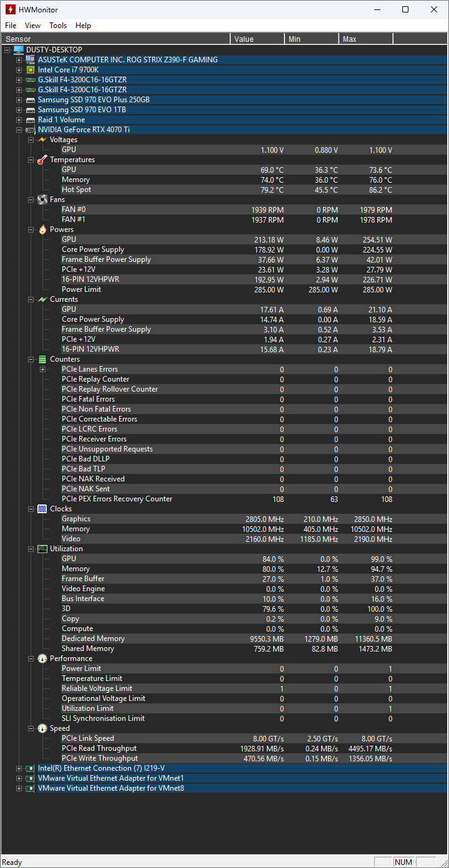449x868 pixels.
Task: Expand the Intel Core i7 9700K node
Action: click(19, 70)
